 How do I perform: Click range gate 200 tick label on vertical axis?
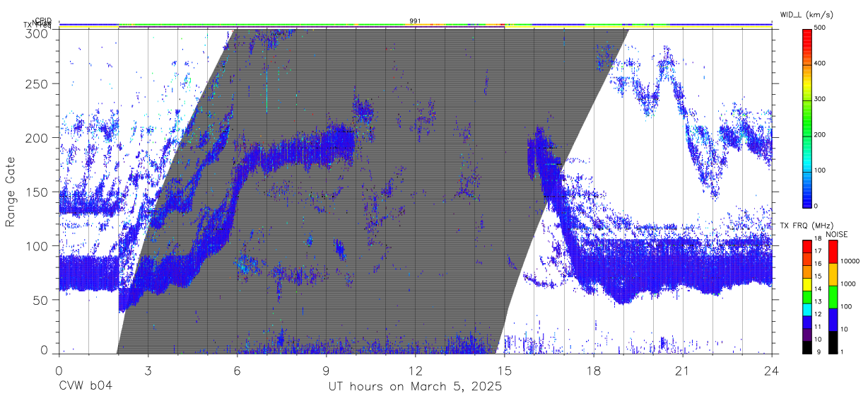pos(38,138)
